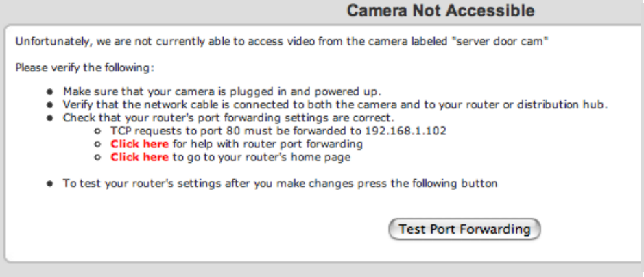Open the router port forwarding help link
Screen dimensions: 644x277
139,145
